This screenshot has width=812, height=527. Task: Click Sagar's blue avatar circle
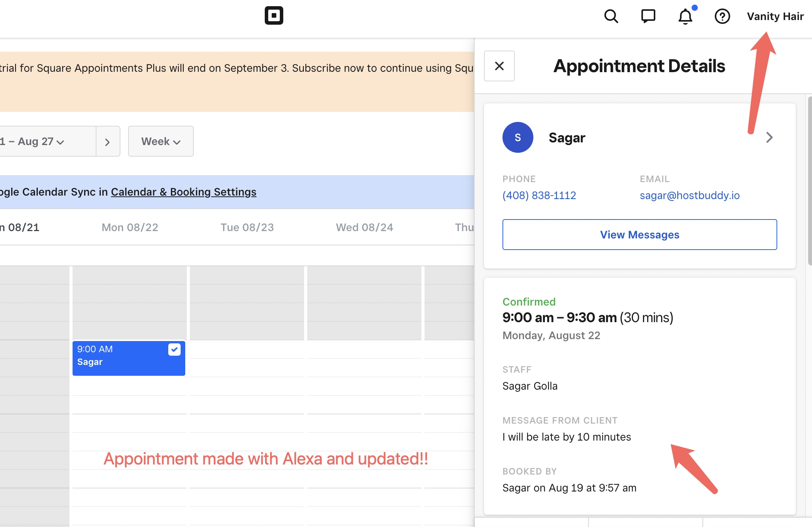click(518, 137)
